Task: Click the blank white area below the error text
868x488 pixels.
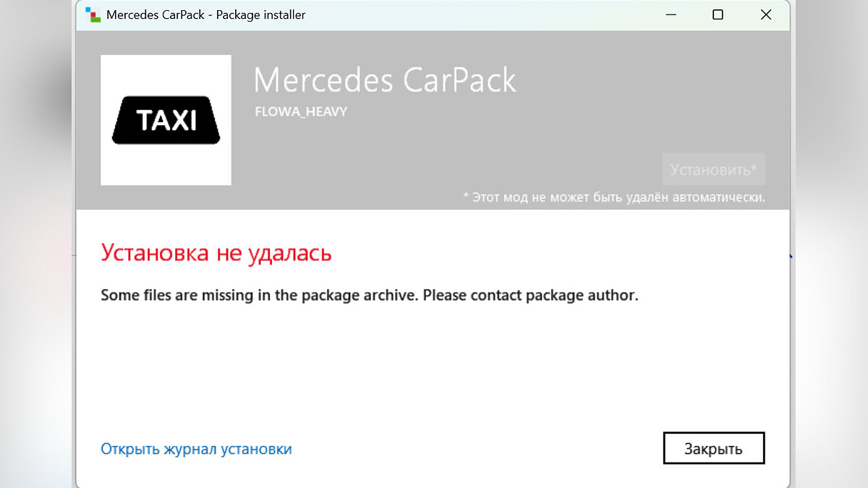Action: point(434,369)
